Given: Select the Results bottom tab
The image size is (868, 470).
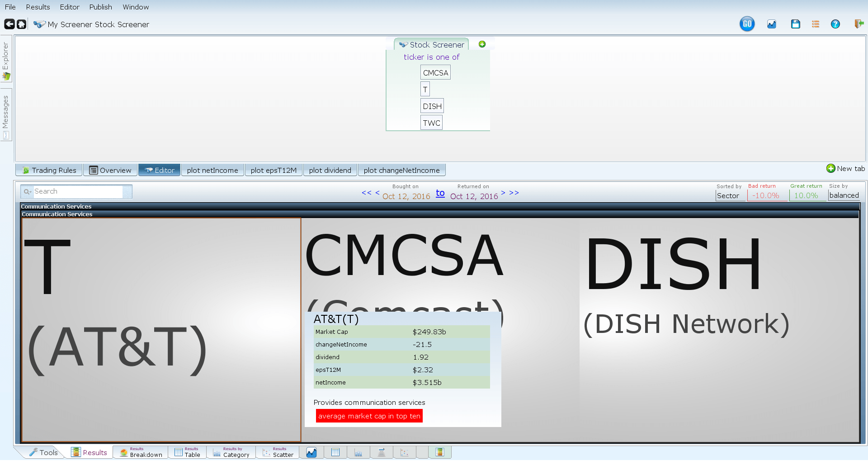Looking at the screenshot, I should [x=89, y=452].
